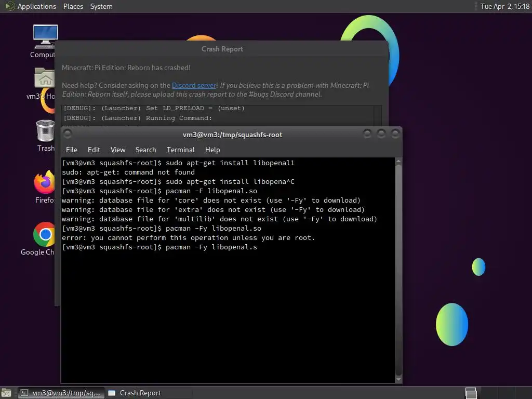
Task: Click the MATE logo icon in the top panel
Action: coord(9,6)
